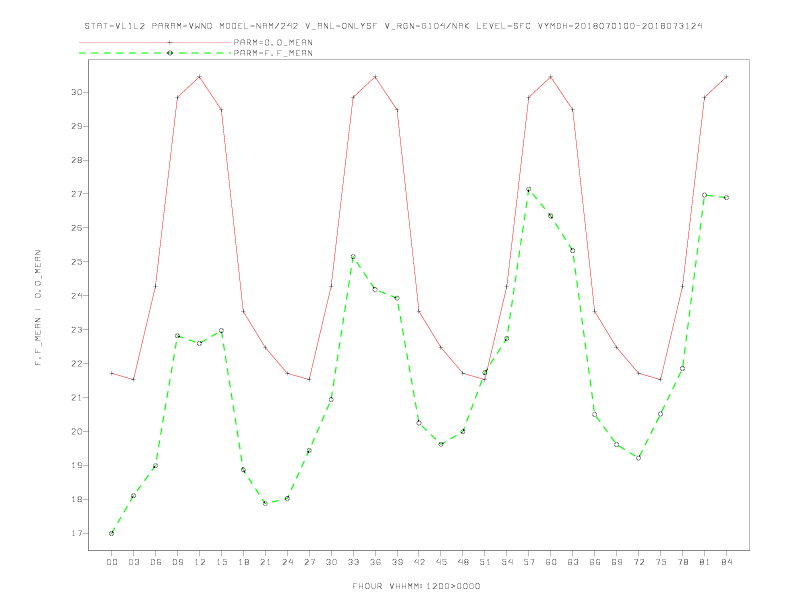
Task: Click the red observed peak at hour 60
Action: coord(551,77)
